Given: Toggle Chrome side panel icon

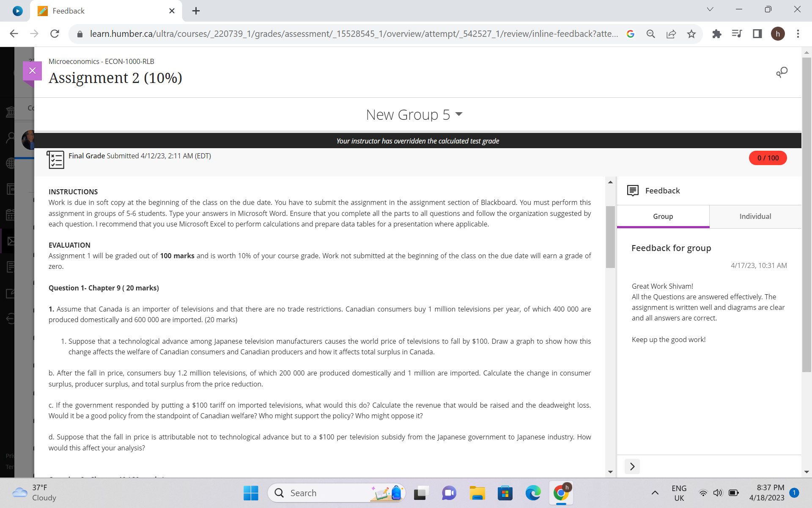Looking at the screenshot, I should coord(757,34).
